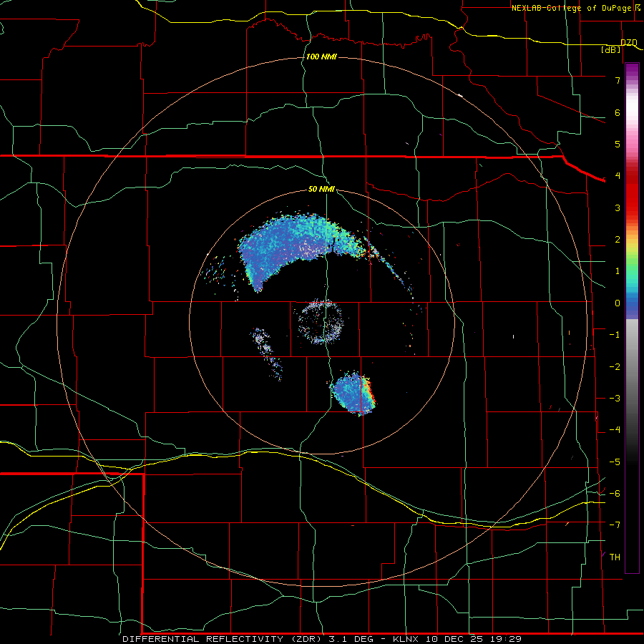Click the narrow echo streak southwest of center

[266, 353]
